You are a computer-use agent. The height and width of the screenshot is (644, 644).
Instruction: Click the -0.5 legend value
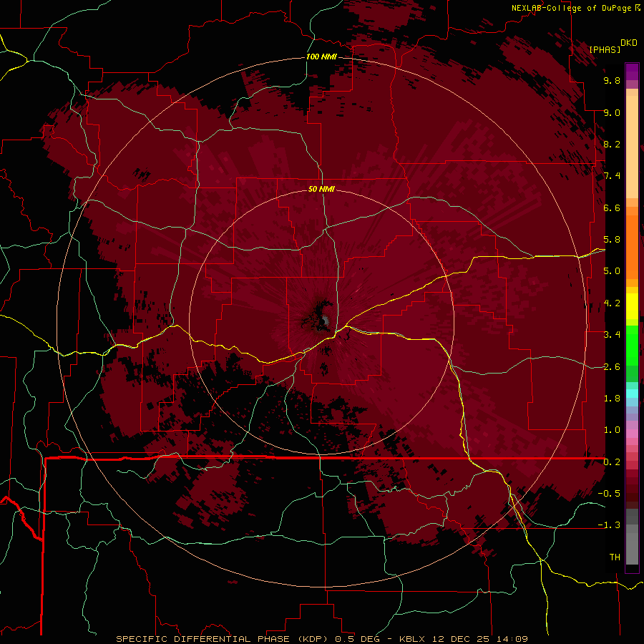[610, 494]
